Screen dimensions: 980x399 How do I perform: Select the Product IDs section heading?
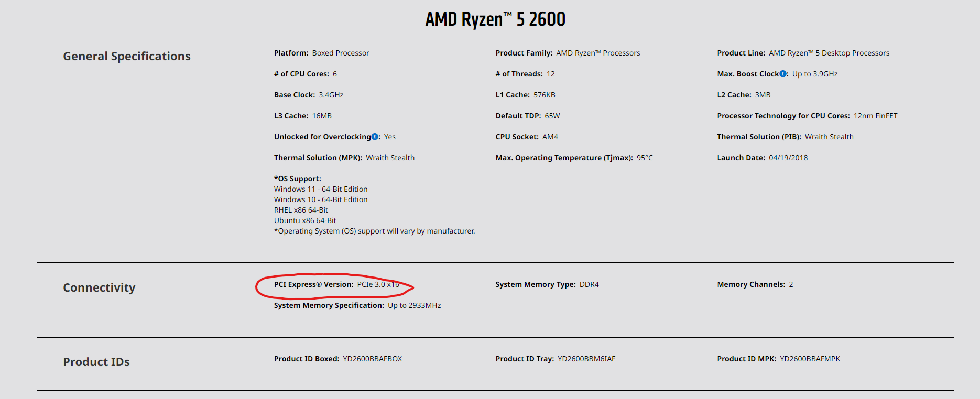[x=96, y=362]
